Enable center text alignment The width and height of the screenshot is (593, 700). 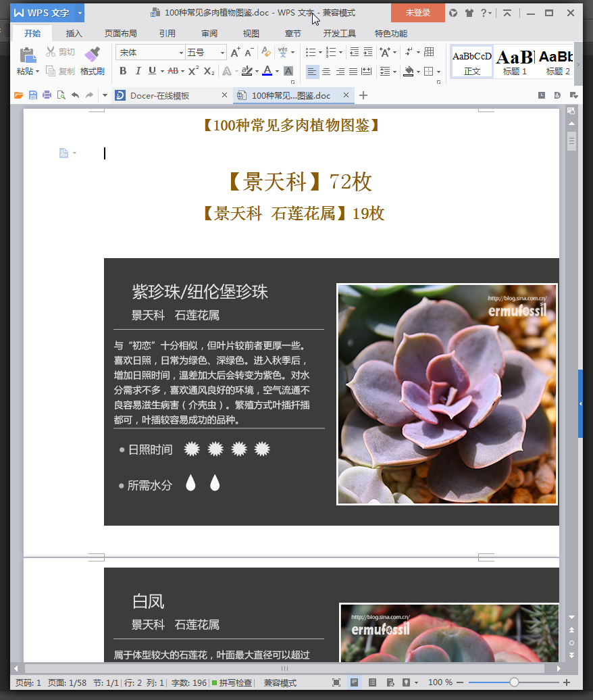pyautogui.click(x=326, y=71)
